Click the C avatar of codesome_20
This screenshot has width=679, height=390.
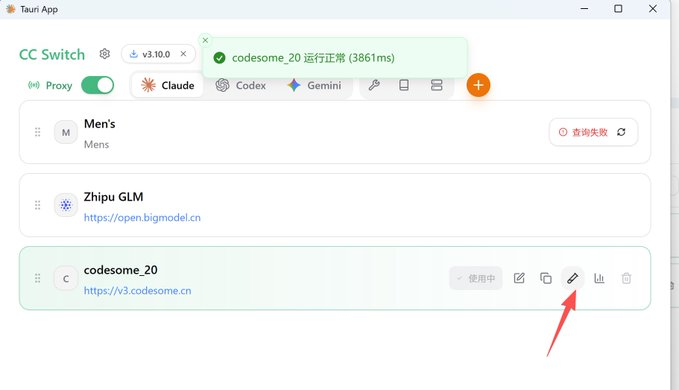click(x=66, y=278)
